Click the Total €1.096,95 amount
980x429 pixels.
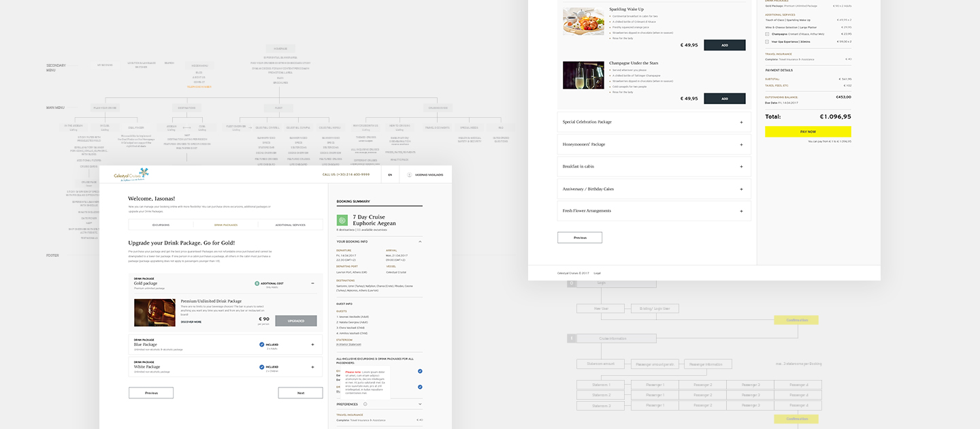836,116
